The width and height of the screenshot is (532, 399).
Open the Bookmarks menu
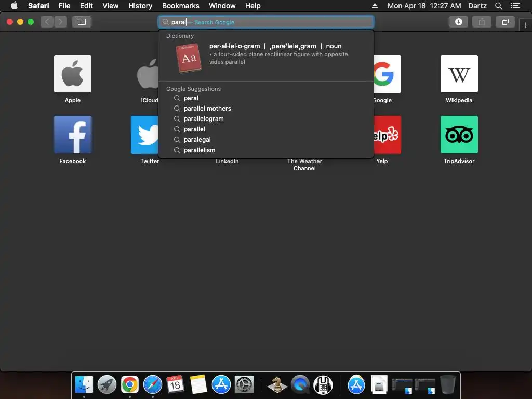pyautogui.click(x=180, y=6)
